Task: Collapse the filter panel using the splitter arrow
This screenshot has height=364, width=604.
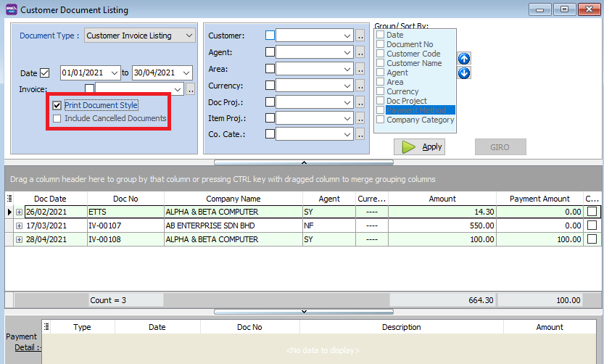Action: coord(303,162)
